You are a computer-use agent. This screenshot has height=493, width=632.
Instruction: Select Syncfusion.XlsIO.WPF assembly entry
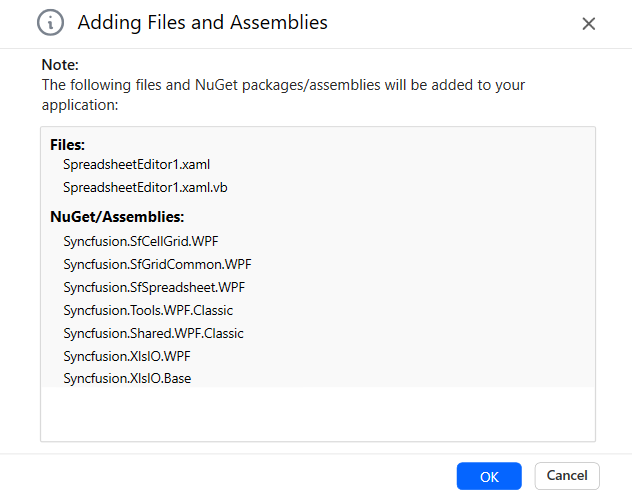(127, 356)
